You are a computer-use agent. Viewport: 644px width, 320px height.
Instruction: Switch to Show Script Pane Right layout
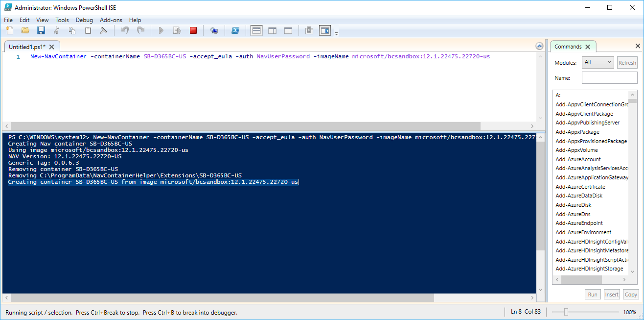coord(272,30)
